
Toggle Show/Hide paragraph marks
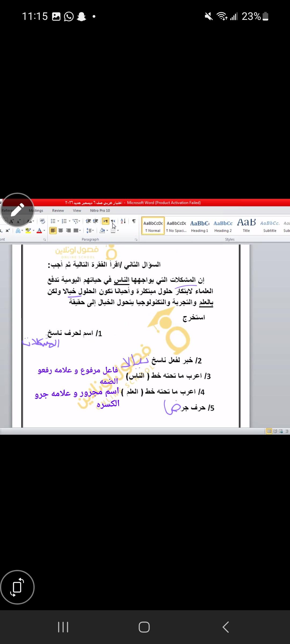[x=134, y=221]
